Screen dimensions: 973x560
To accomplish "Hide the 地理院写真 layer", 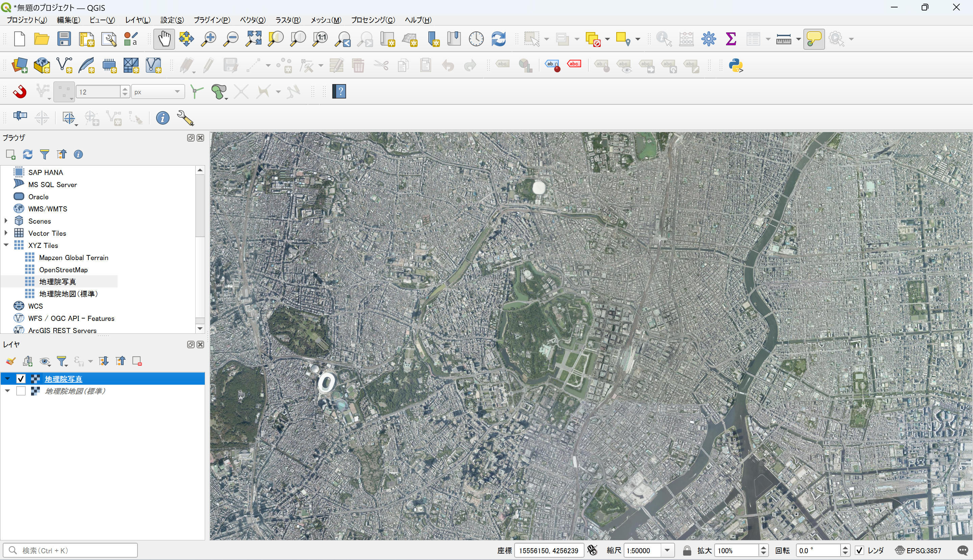I will [x=20, y=379].
